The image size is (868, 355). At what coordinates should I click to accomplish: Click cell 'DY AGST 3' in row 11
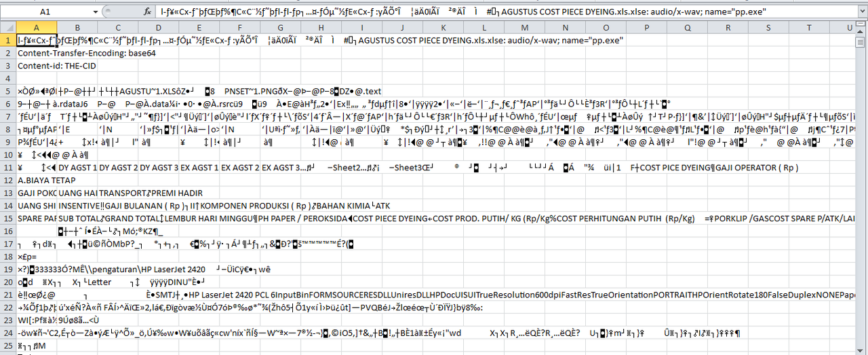tap(158, 168)
